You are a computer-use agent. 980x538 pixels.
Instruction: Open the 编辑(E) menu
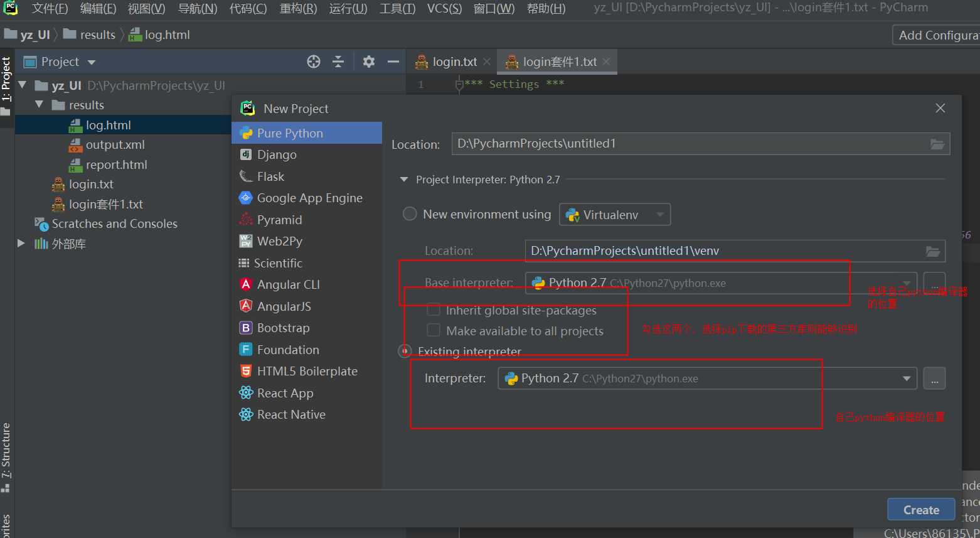click(98, 9)
